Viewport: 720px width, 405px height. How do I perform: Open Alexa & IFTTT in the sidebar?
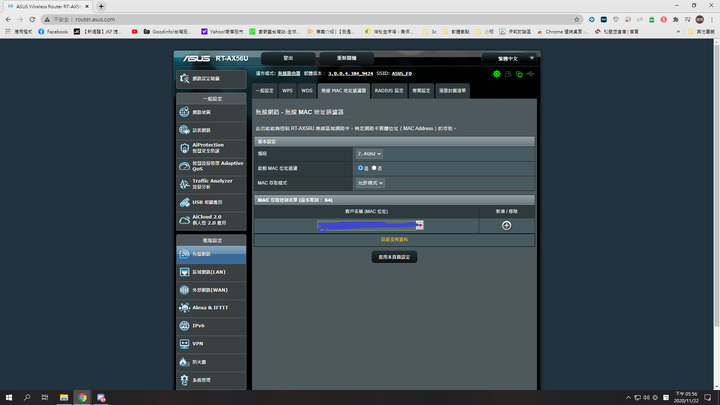click(211, 308)
